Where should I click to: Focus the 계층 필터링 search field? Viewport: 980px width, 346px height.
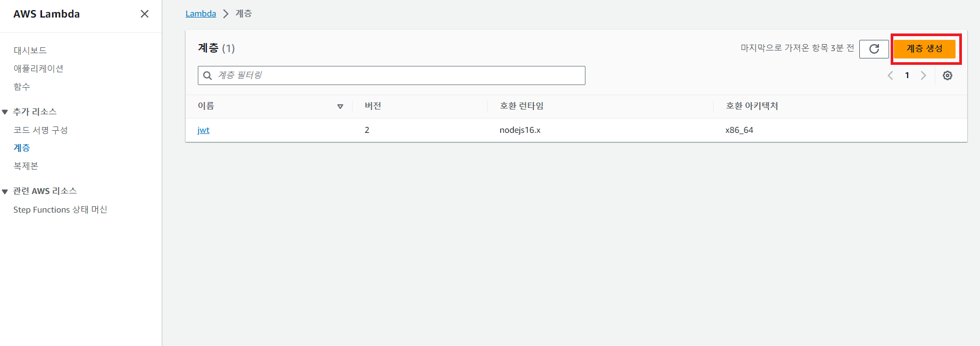click(x=391, y=75)
